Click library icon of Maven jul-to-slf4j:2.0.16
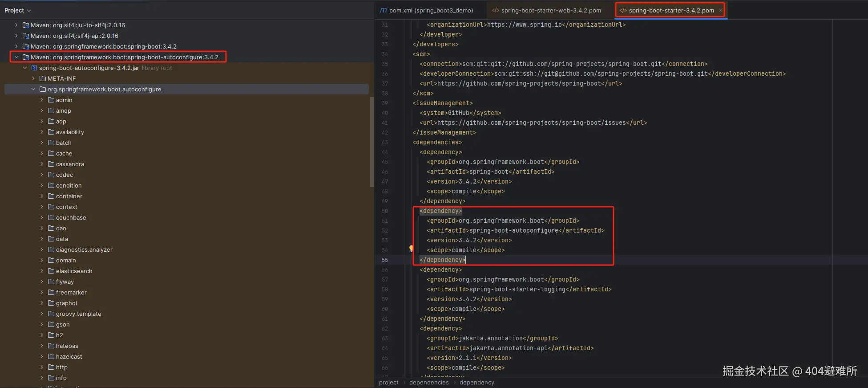The height and width of the screenshot is (388, 868). coord(26,25)
